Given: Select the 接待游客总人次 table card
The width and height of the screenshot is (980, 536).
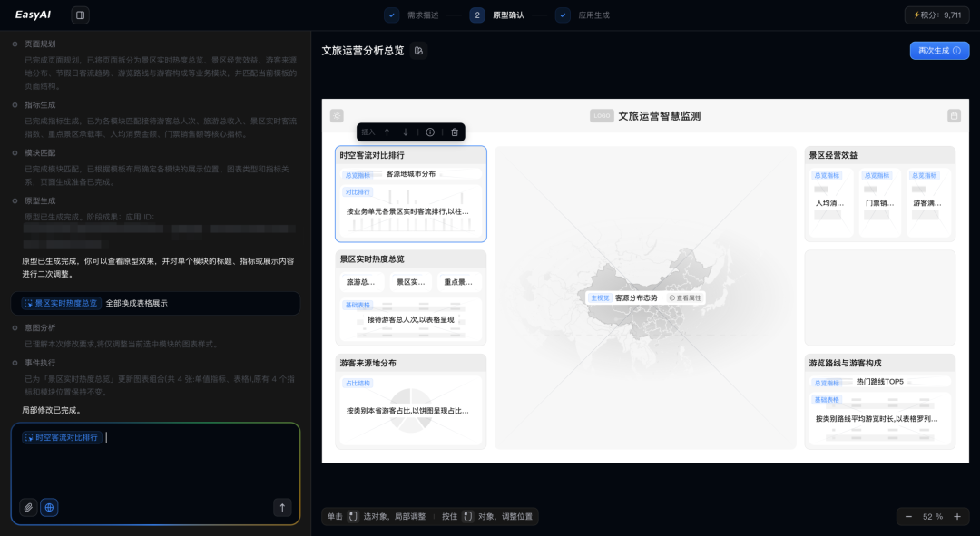Looking at the screenshot, I should click(411, 319).
